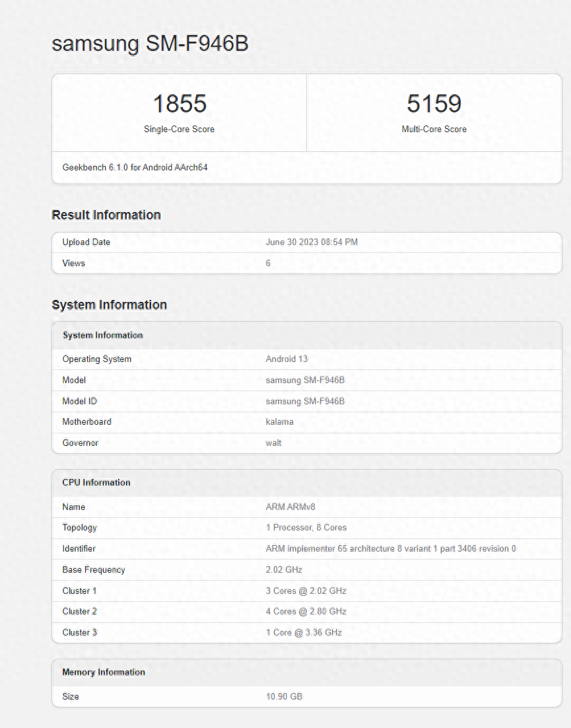Screen dimensions: 571x728
Task: Click the Operating System value Android 13
Action: click(286, 359)
